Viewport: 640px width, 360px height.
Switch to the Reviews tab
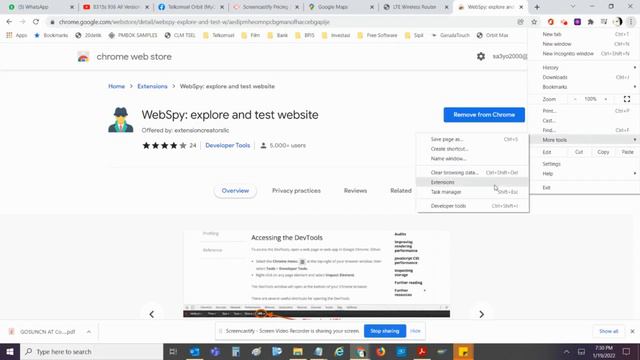(355, 191)
